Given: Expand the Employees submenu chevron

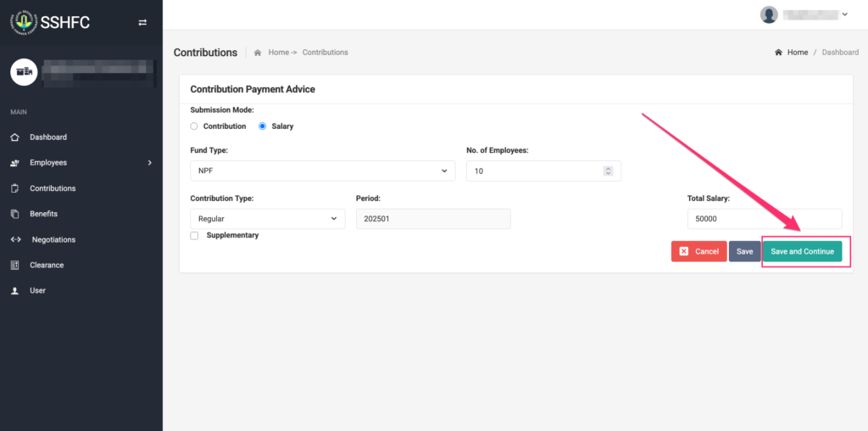Looking at the screenshot, I should (149, 163).
